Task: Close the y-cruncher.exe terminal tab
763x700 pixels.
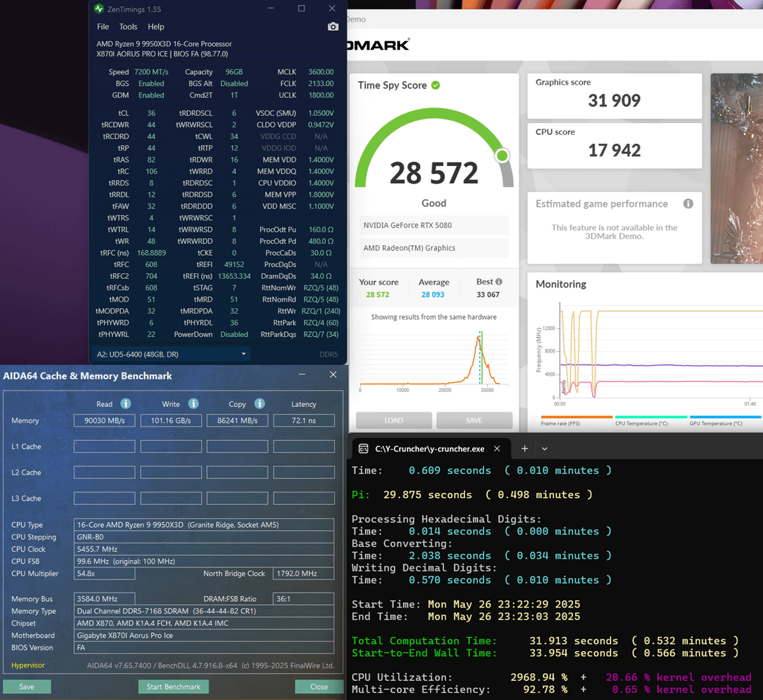Action: [x=497, y=449]
